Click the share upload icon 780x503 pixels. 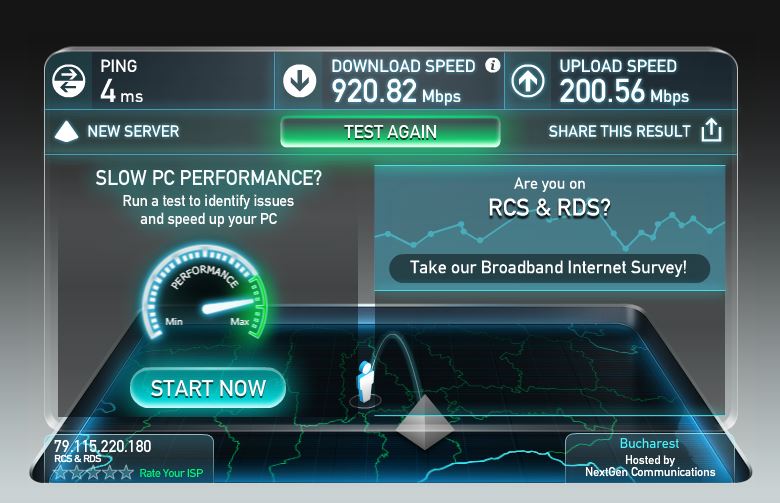point(711,130)
